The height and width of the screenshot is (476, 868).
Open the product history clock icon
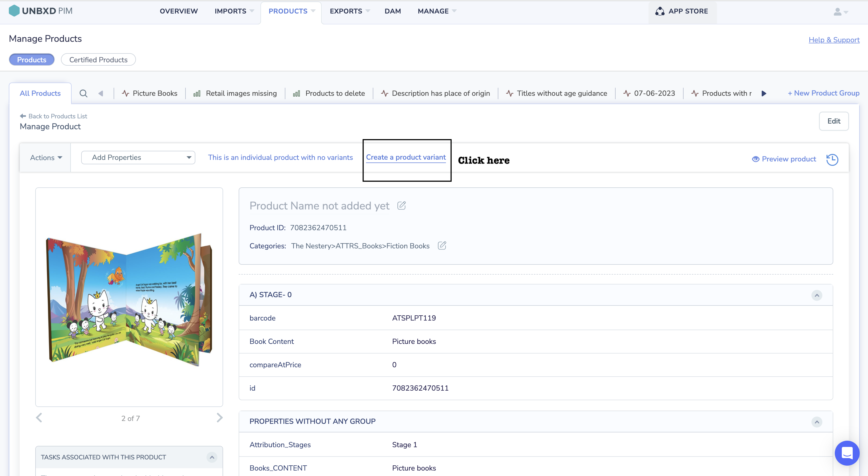coord(832,159)
